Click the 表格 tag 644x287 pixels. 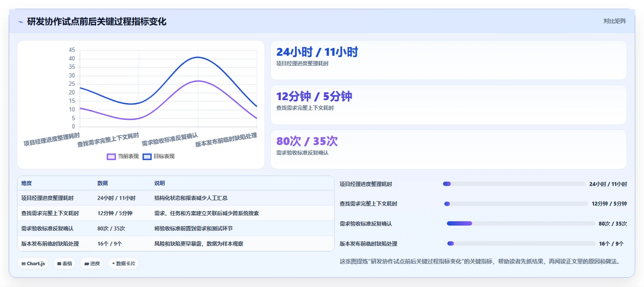click(64, 263)
